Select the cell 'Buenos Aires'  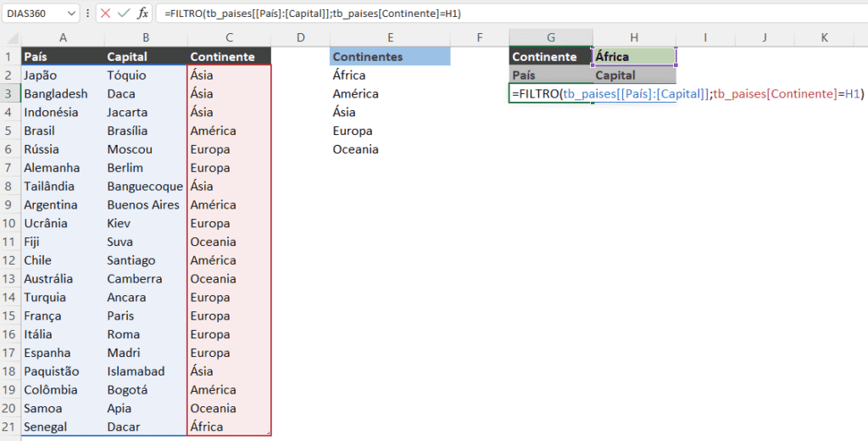(146, 204)
